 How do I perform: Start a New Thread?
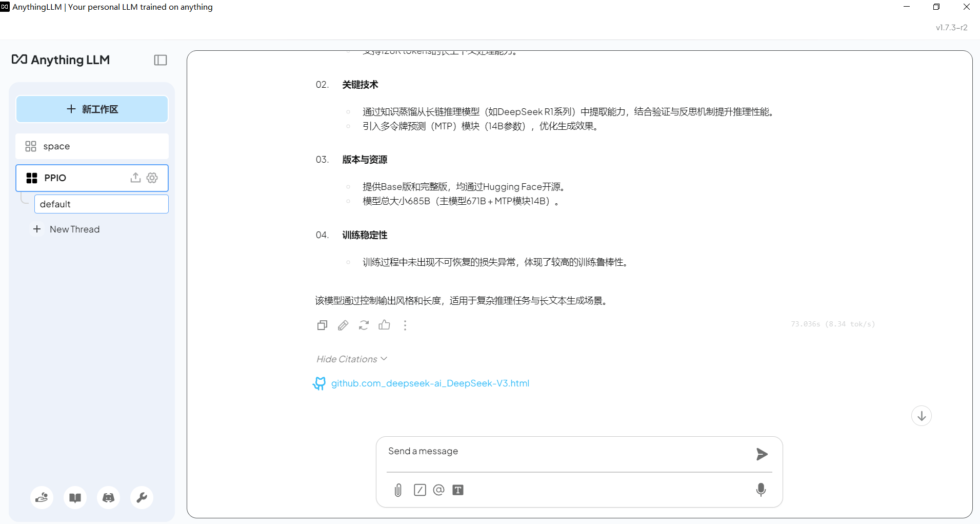click(75, 229)
